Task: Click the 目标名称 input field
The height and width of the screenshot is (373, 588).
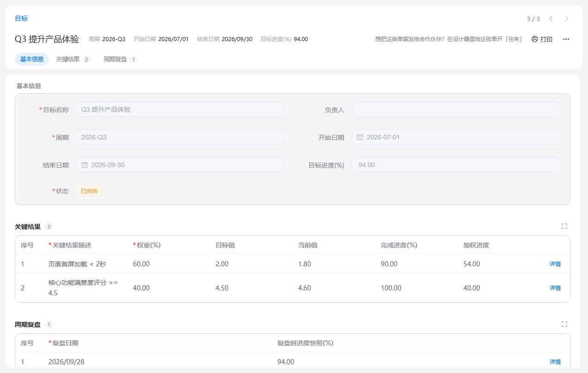Action: (x=180, y=109)
